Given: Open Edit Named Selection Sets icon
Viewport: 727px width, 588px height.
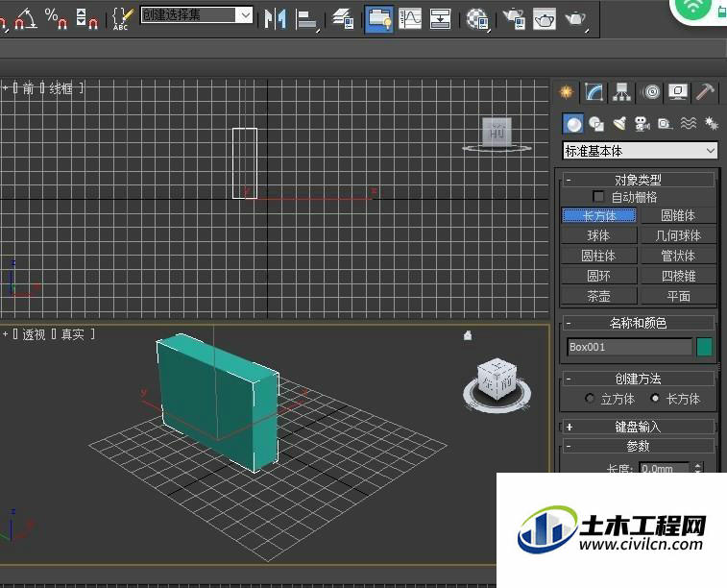Looking at the screenshot, I should [122, 18].
